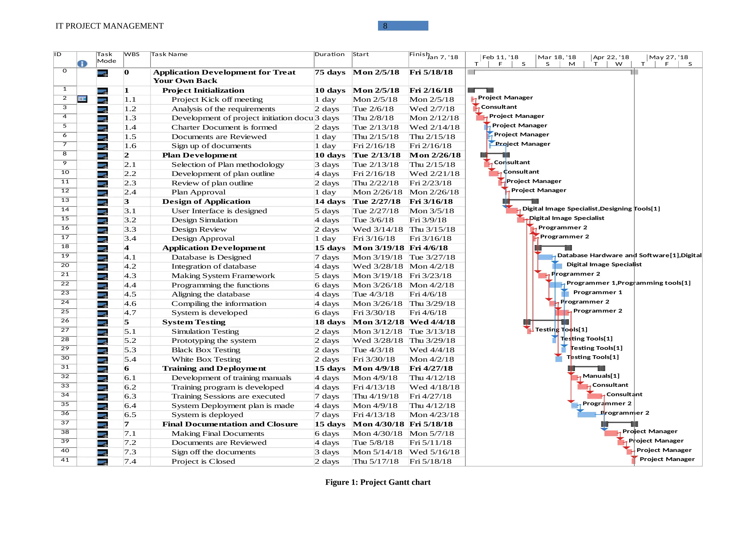Click finish date 'Fri 5/18/18' of Project is Closed
Screen dimensions: 756x554
coord(430,461)
